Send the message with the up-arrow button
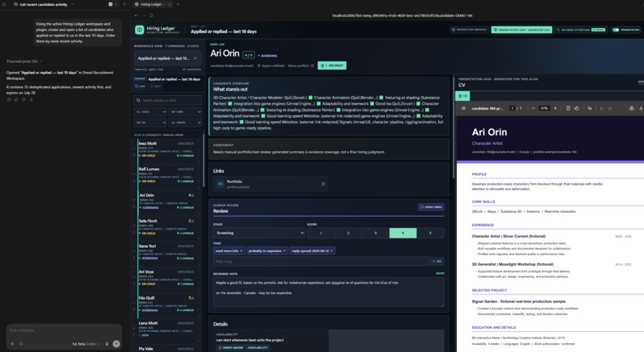The height and width of the screenshot is (352, 644). (116, 344)
